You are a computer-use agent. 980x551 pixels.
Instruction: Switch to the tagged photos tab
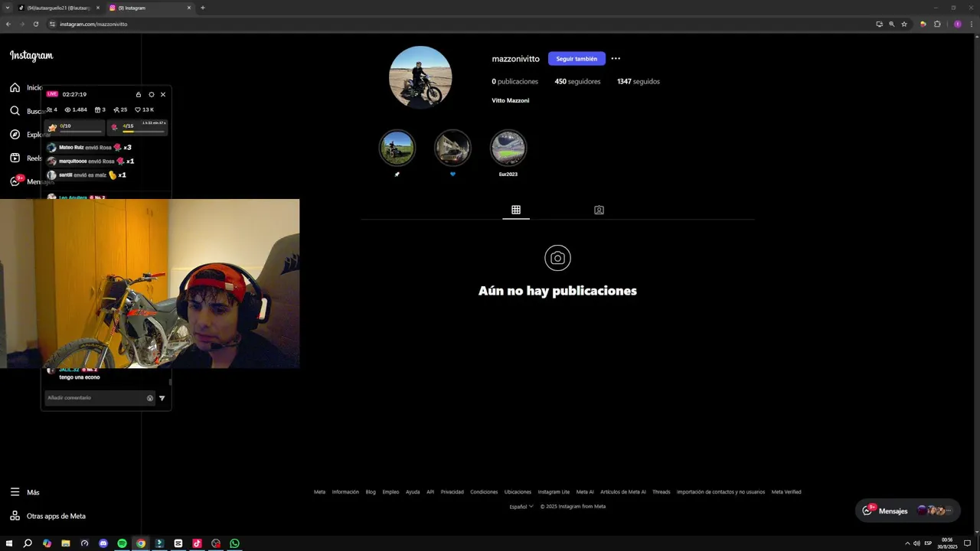coord(599,210)
